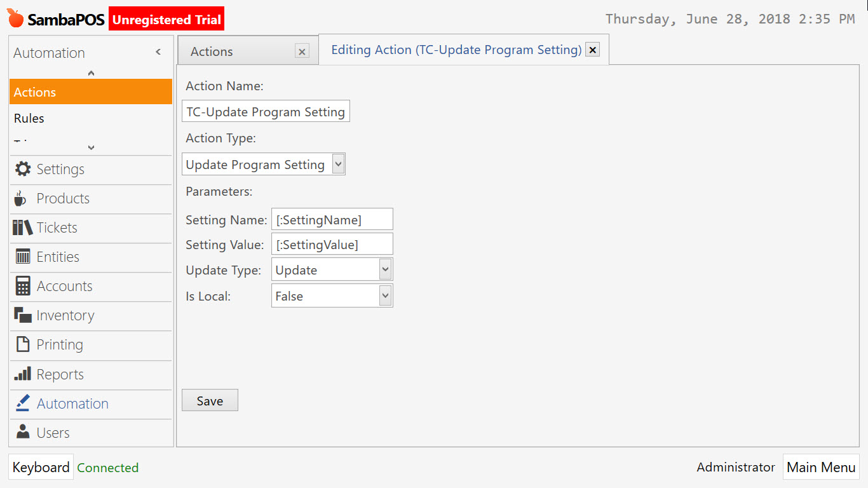Return to the Main Menu
The image size is (868, 488).
[x=821, y=467]
